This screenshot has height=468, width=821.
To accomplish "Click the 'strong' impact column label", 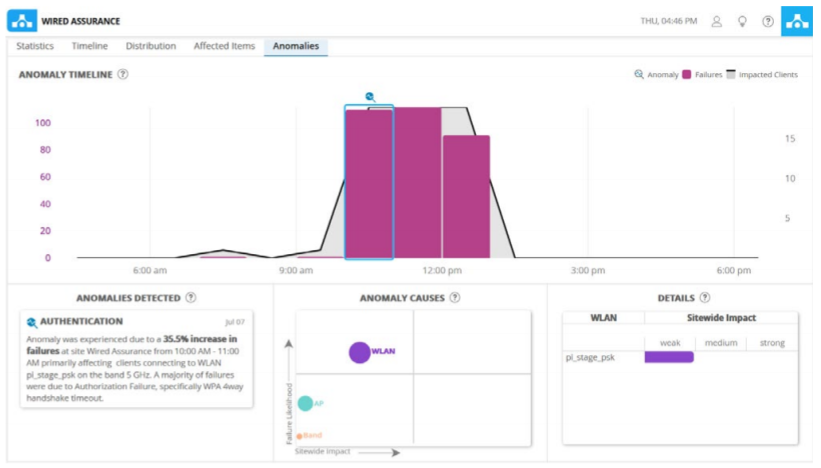I will [x=772, y=343].
